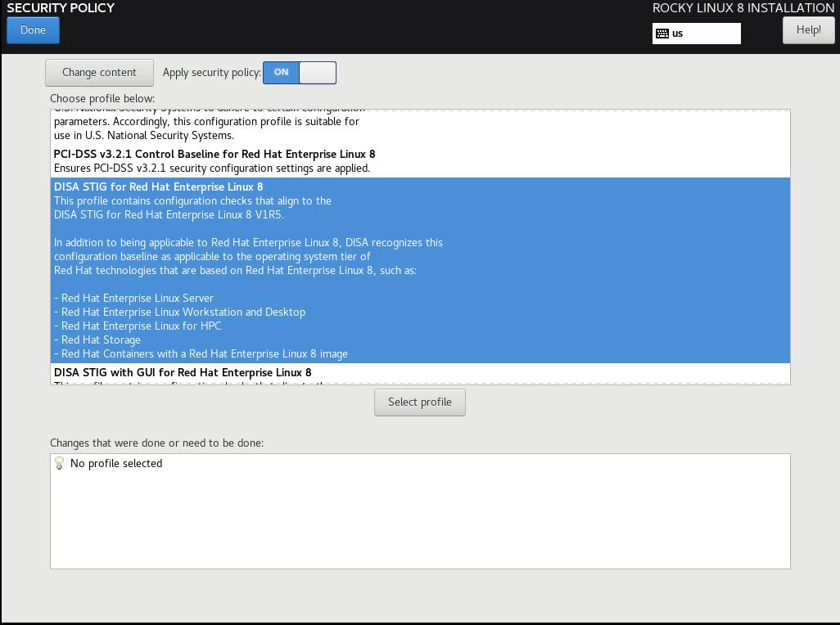Select the profile mentioning U.S. National Security Systems
This screenshot has height=625, width=840.
(x=206, y=128)
